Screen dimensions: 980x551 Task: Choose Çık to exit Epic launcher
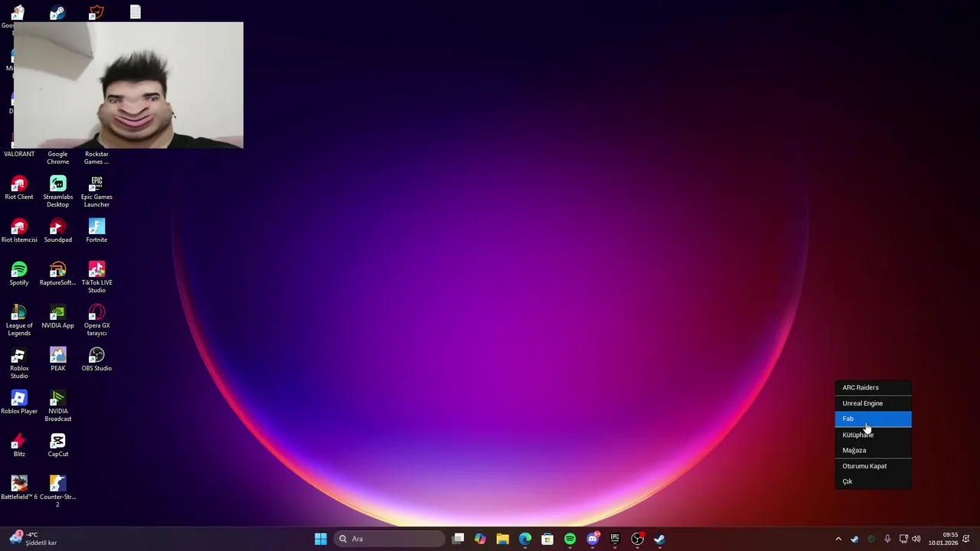pos(873,481)
